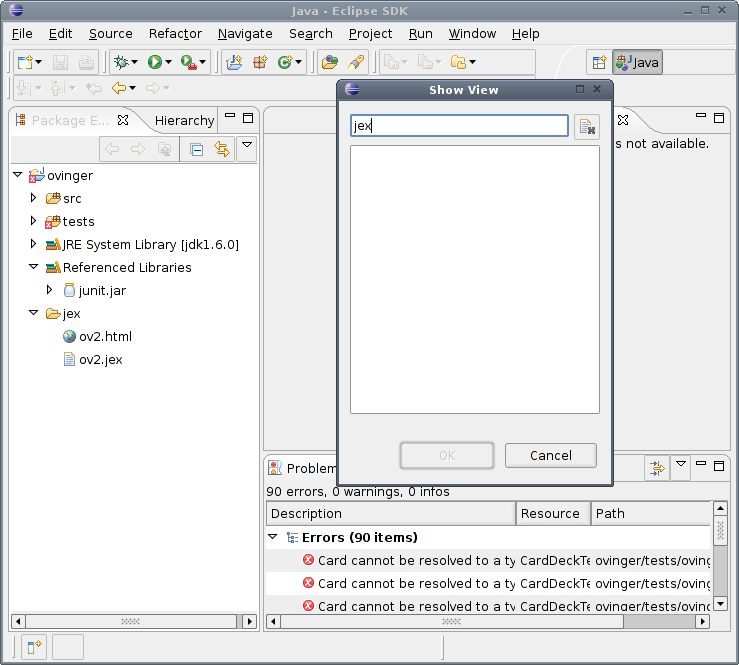Click the Back navigation arrow in toolbar
This screenshot has height=665, width=739.
click(x=119, y=88)
